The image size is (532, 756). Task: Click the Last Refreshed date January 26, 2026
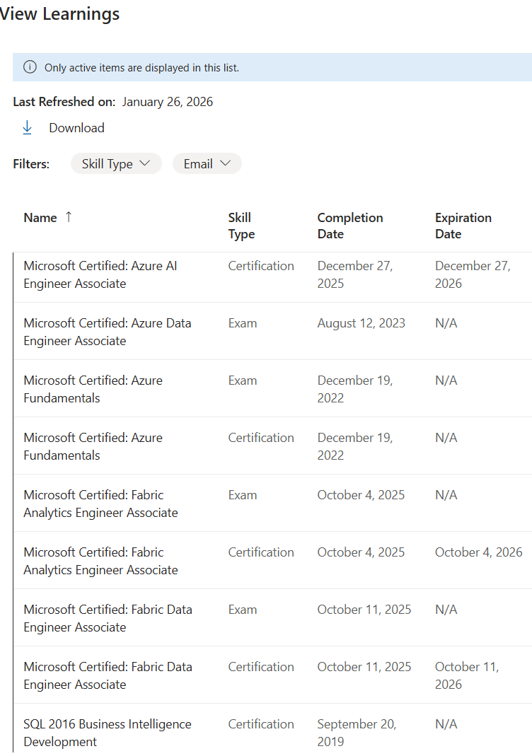[x=168, y=102]
